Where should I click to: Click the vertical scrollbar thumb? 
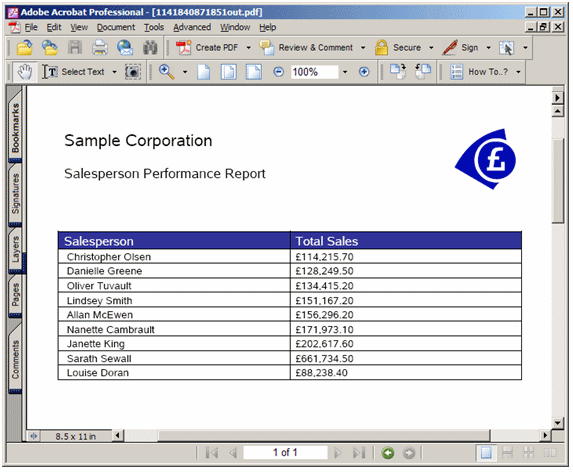click(558, 181)
